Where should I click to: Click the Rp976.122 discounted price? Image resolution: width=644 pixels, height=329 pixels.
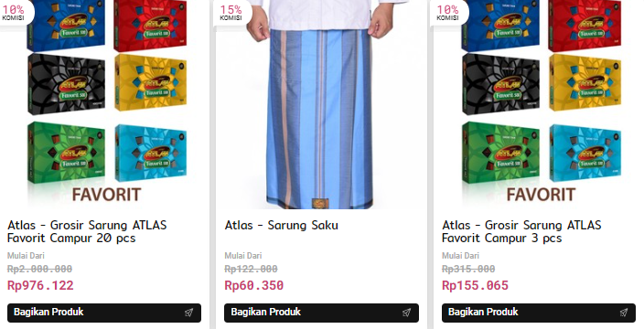tap(40, 285)
